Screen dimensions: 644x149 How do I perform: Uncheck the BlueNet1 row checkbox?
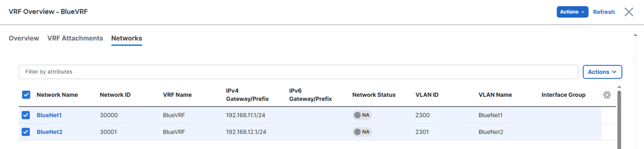tap(26, 115)
